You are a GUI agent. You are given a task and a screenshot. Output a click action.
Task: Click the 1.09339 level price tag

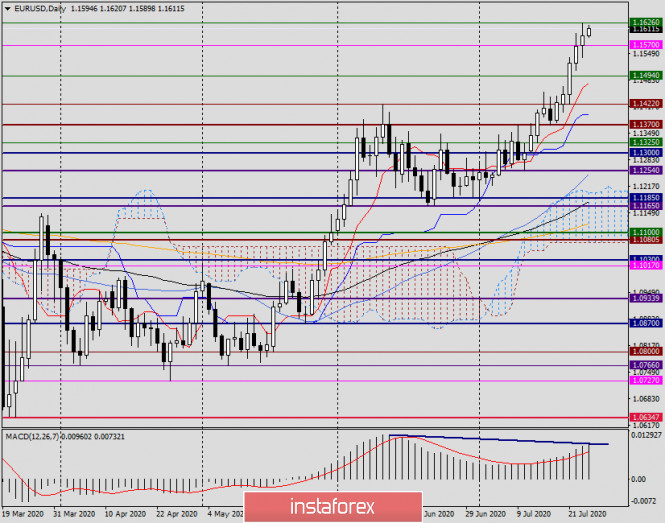coord(644,298)
